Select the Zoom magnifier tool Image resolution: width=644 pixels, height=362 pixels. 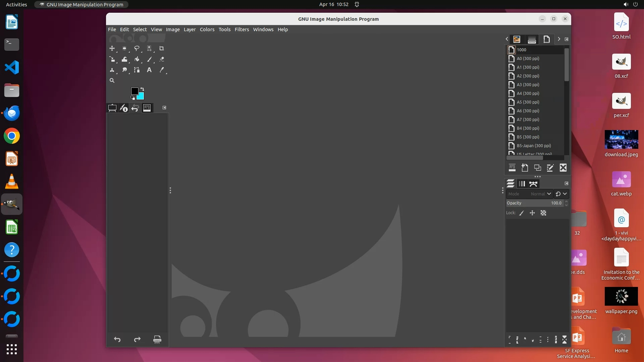coord(112,81)
